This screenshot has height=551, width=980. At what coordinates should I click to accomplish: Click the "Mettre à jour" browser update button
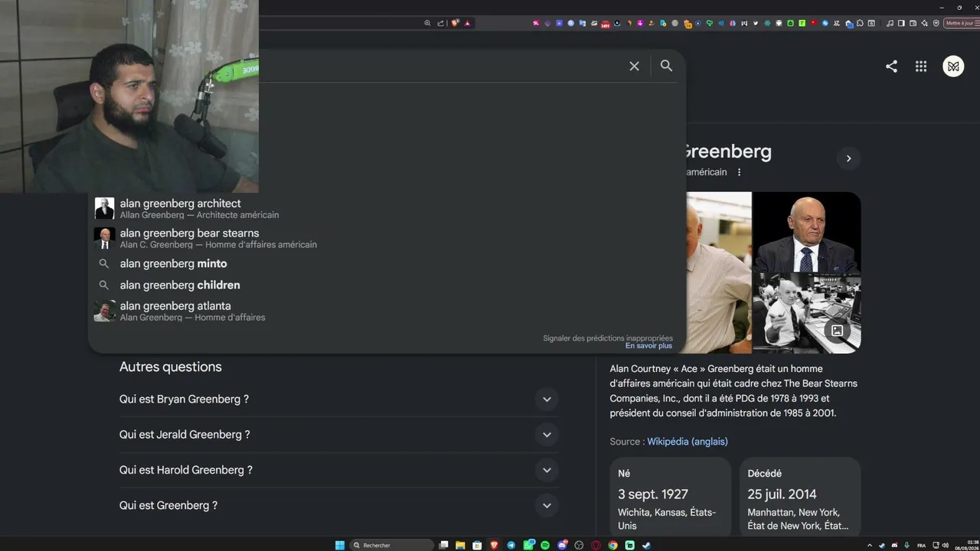tap(962, 23)
